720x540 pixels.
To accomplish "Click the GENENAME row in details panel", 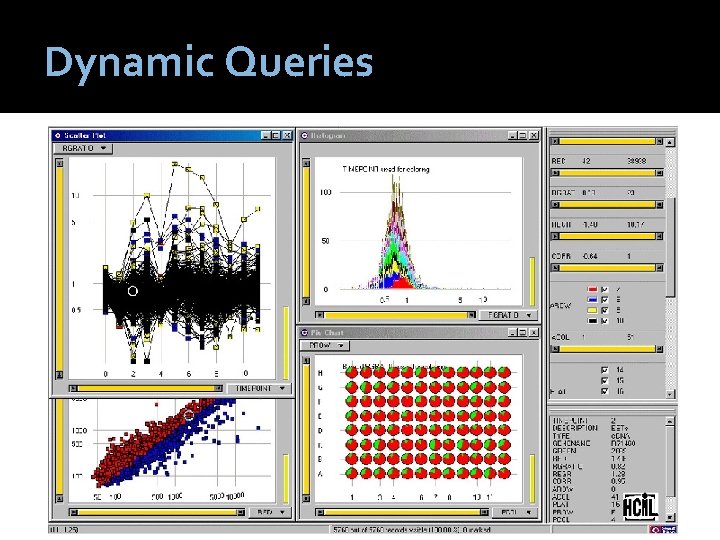I will point(594,444).
